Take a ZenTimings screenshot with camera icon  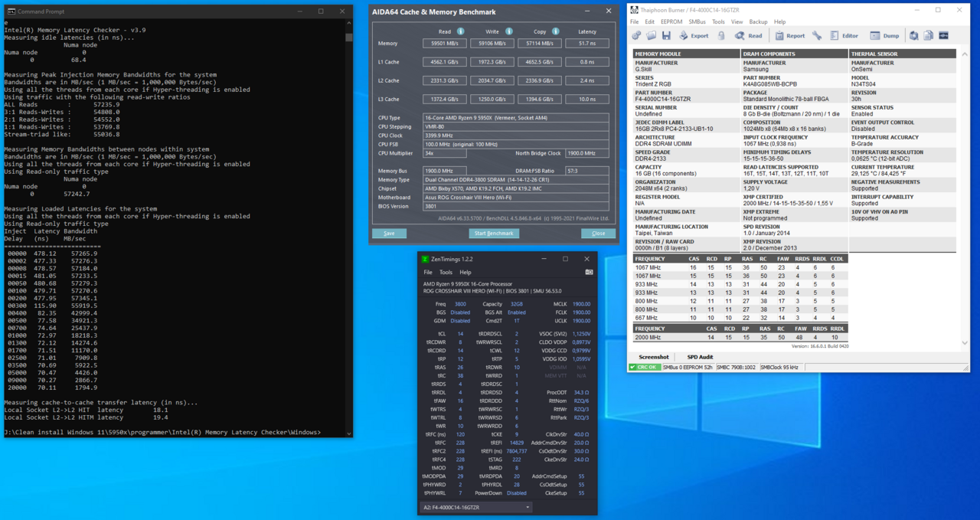tap(589, 272)
